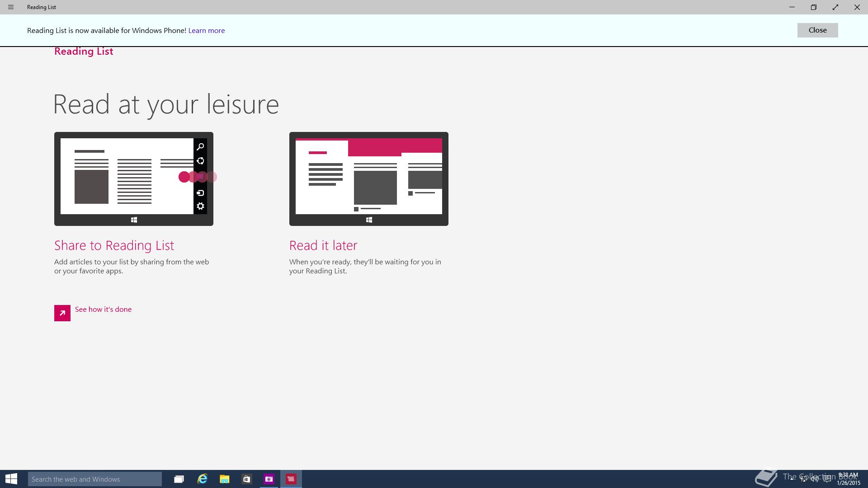This screenshot has width=868, height=488.
Task: Click the pink arrow icon beside See how it's done
Action: tap(62, 313)
